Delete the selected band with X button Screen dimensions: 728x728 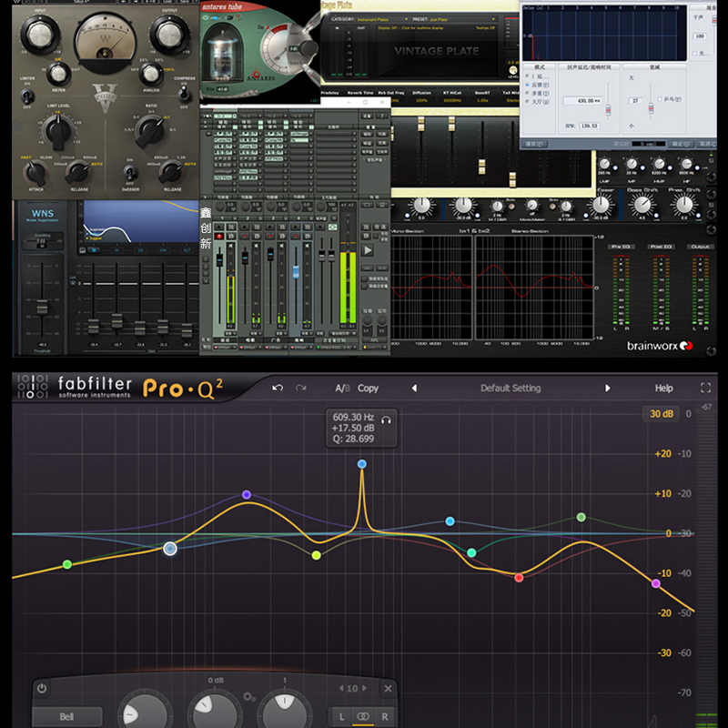(x=389, y=689)
